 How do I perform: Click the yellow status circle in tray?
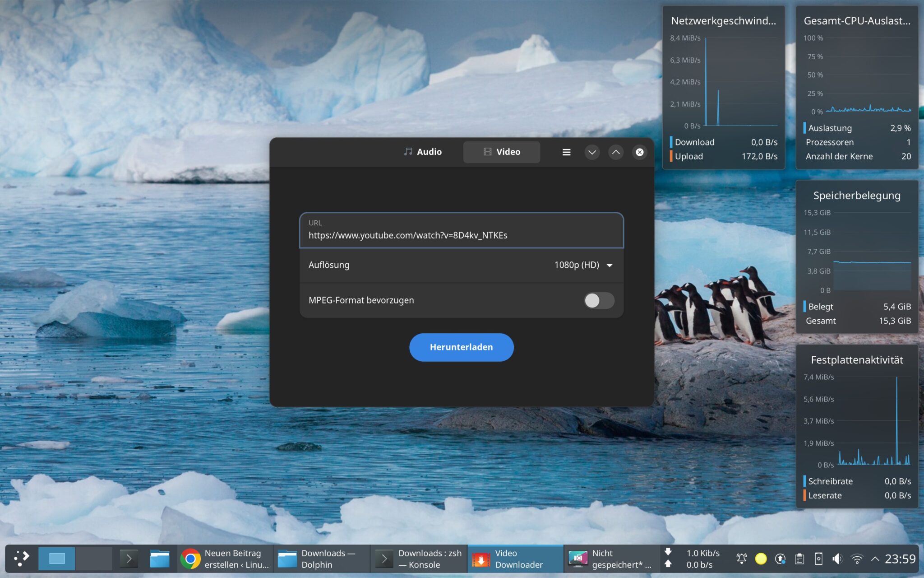pyautogui.click(x=761, y=559)
